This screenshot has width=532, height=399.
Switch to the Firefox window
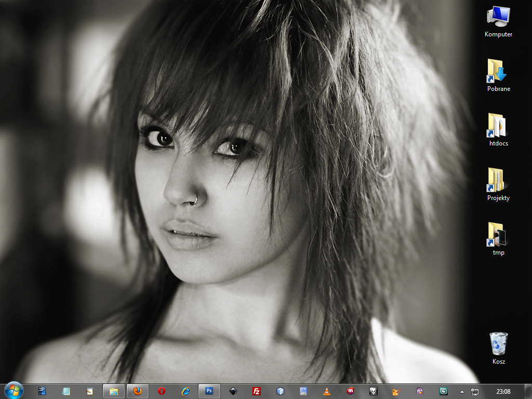tap(137, 391)
